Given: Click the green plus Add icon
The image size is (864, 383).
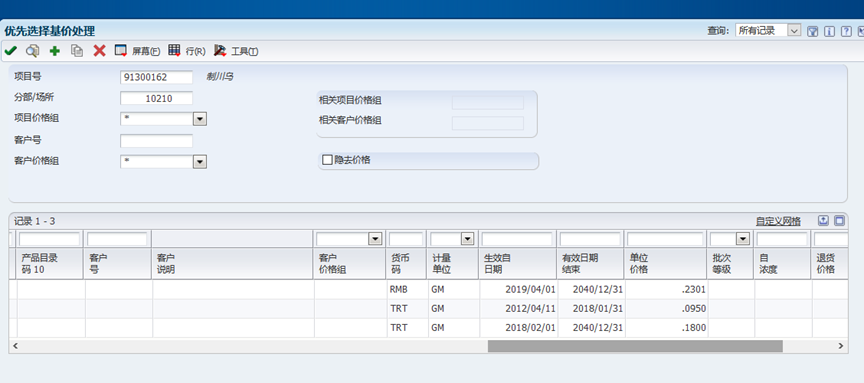Looking at the screenshot, I should click(55, 51).
